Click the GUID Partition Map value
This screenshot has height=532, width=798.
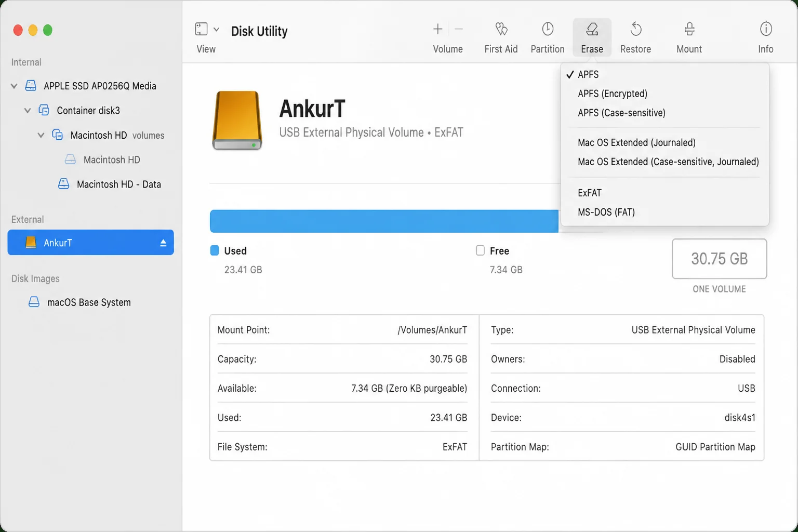tap(715, 447)
